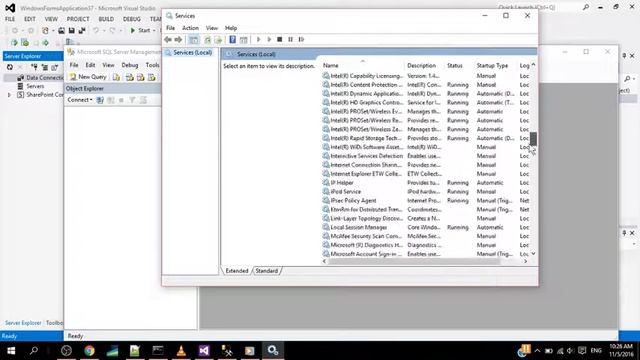Expand the SharePoint Connections node

click(9, 95)
